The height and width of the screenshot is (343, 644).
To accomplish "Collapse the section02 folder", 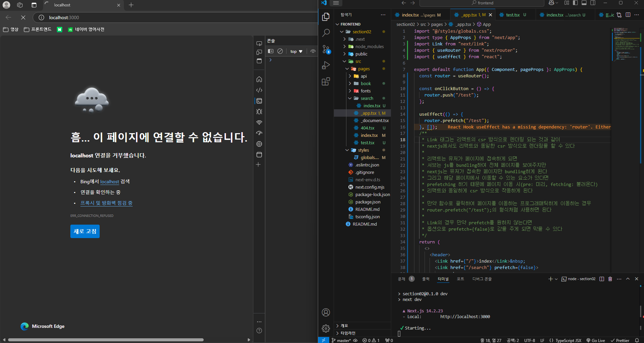I will (x=362, y=32).
